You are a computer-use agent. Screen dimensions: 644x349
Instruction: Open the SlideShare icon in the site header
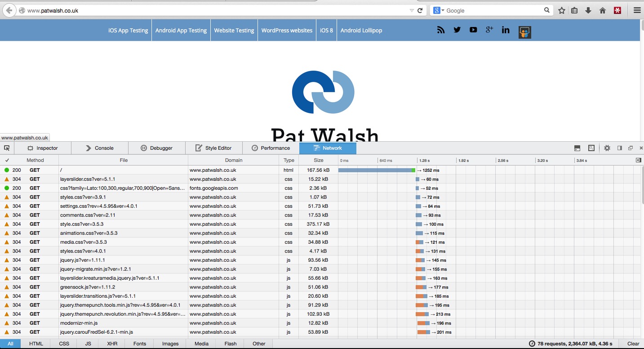[x=525, y=32]
